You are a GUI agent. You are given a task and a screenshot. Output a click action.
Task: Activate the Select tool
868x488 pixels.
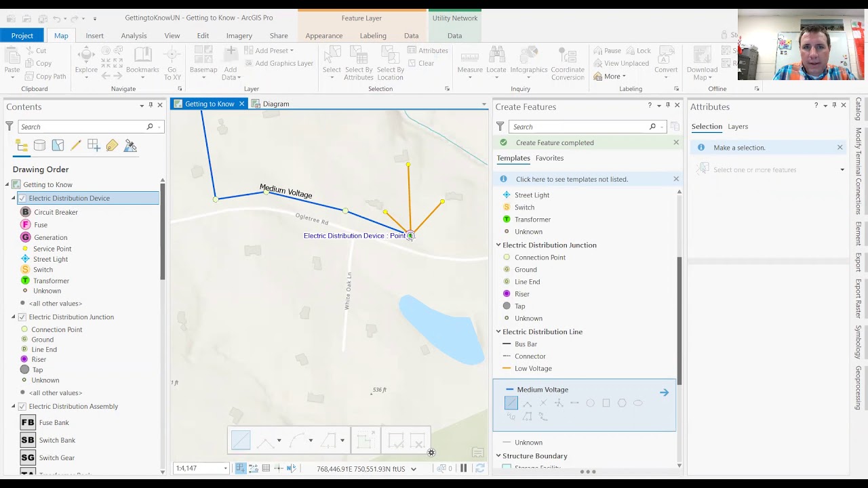332,62
